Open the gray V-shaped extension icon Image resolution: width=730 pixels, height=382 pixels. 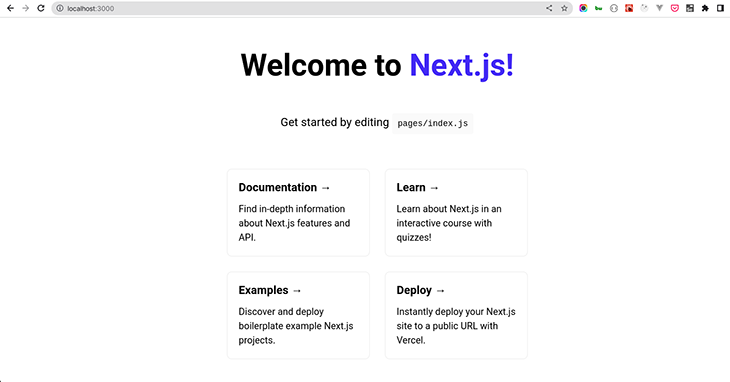[x=659, y=8]
